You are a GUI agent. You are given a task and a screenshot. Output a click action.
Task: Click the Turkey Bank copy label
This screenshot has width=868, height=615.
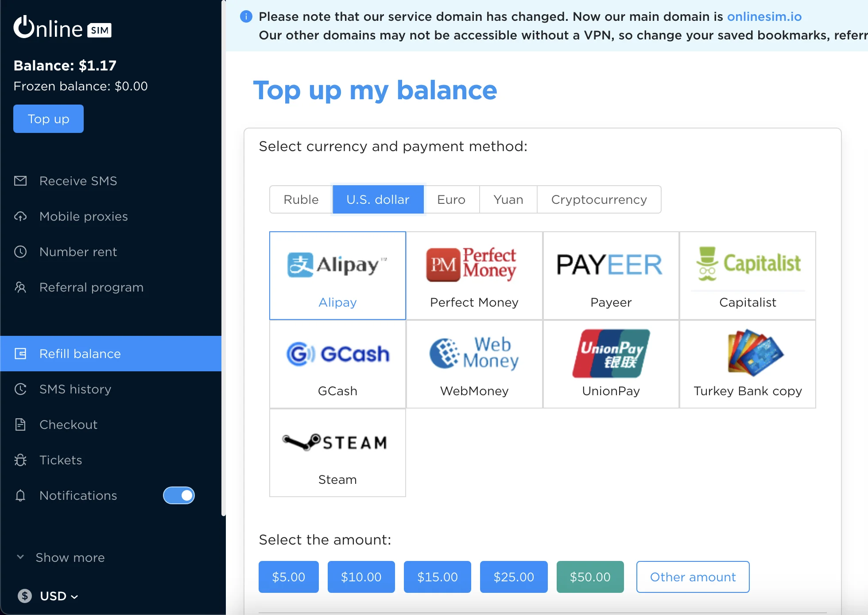point(748,391)
